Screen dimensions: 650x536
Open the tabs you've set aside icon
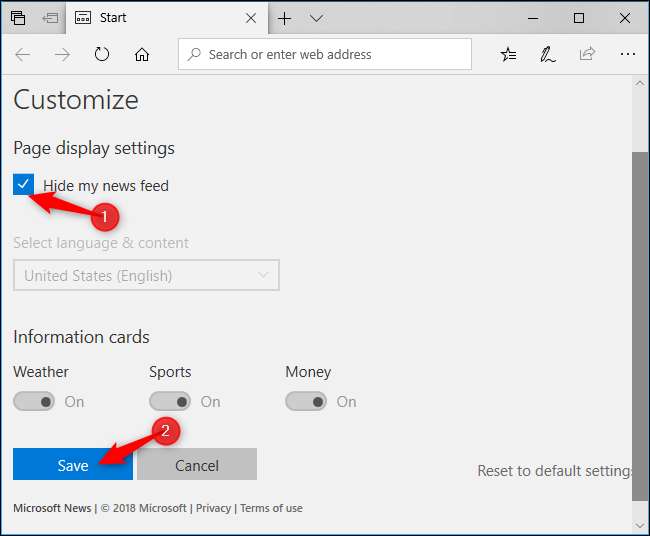pos(18,18)
